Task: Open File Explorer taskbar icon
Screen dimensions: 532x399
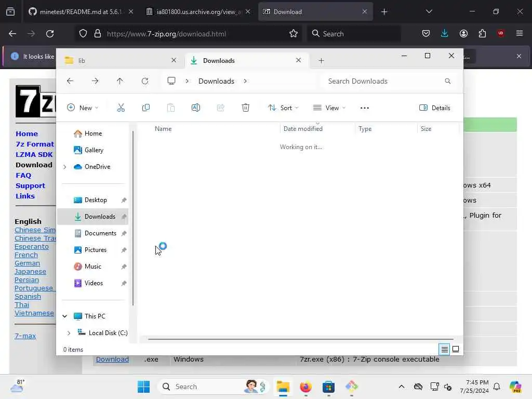Action: [283, 387]
